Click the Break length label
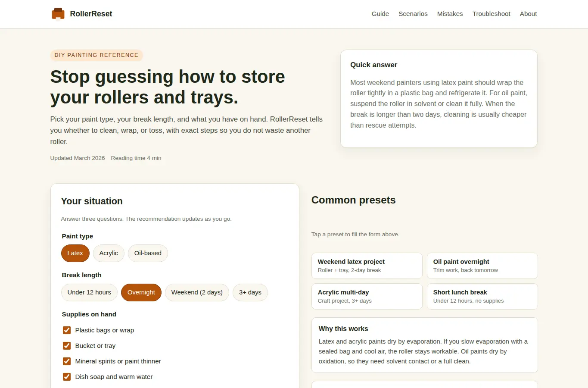Screen dimensions: 588x388 [x=81, y=275]
